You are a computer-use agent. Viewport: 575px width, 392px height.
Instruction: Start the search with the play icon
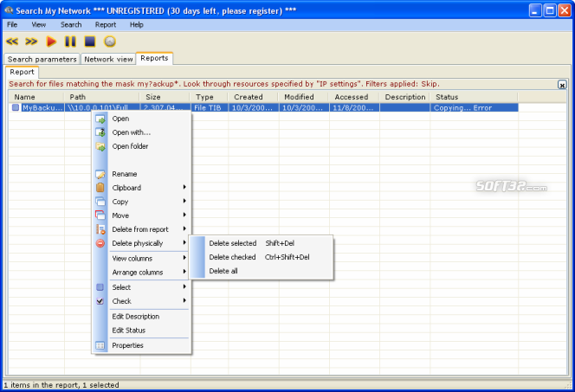click(51, 42)
